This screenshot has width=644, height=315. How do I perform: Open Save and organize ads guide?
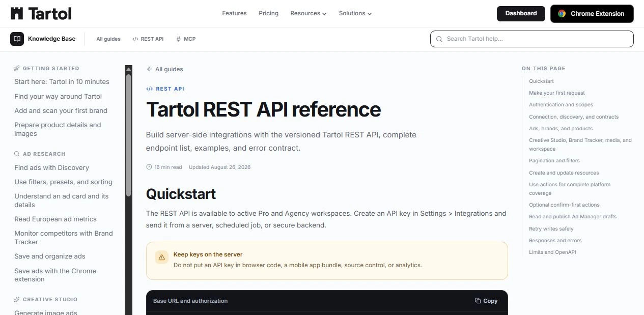(50, 256)
